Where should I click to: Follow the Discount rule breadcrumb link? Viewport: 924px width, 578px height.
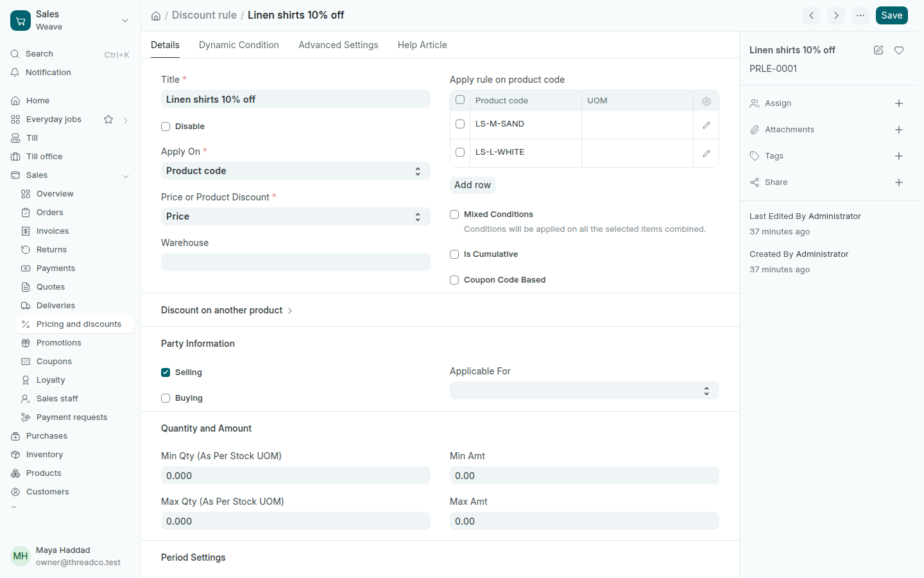(204, 15)
